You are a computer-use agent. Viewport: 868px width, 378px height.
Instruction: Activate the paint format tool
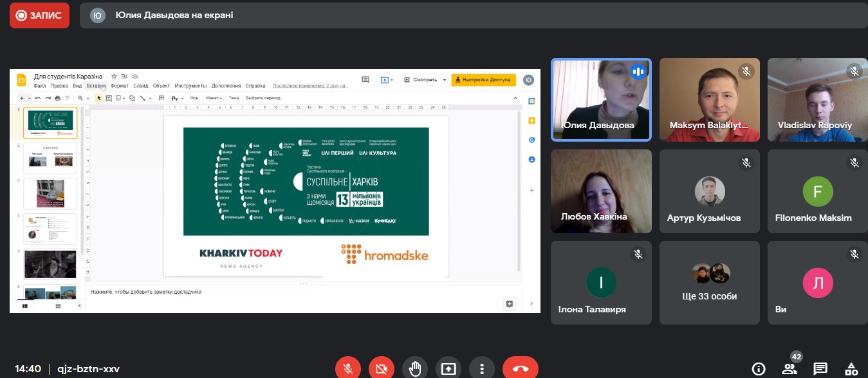(x=66, y=98)
